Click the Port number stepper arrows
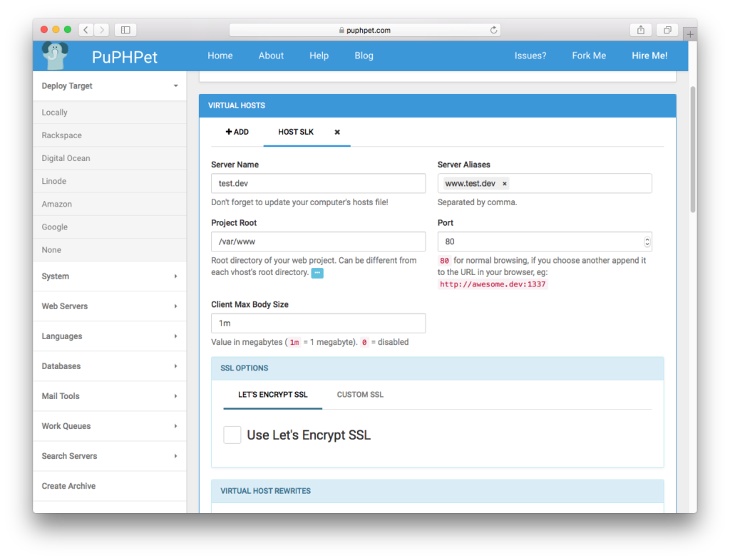730x560 pixels. coord(647,242)
